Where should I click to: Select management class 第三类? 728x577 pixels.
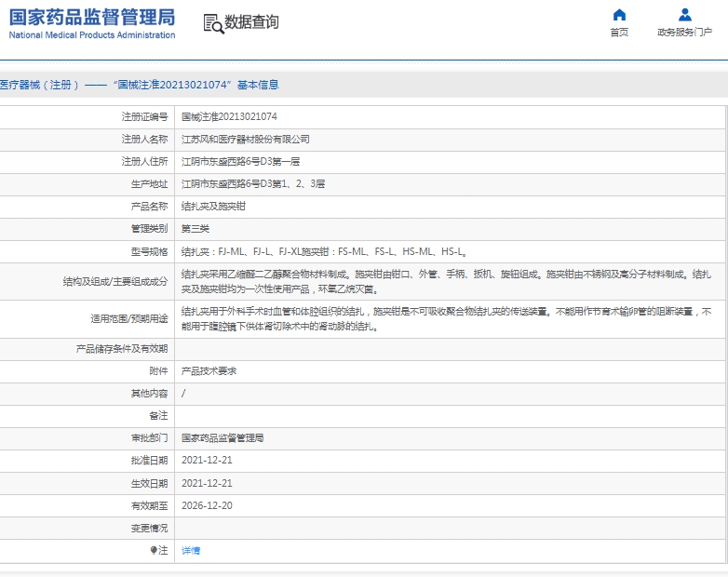click(x=195, y=228)
